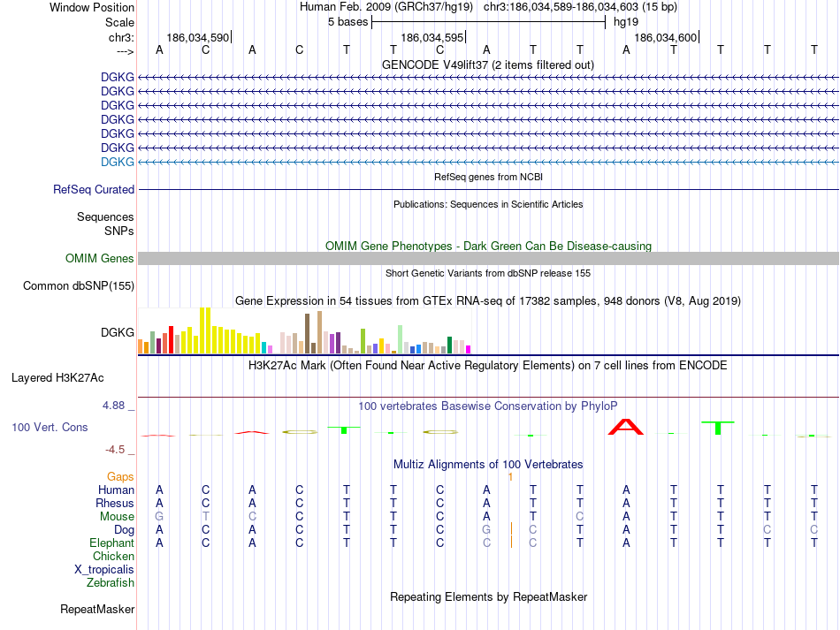Click the faded G in the Dog row
The height and width of the screenshot is (630, 840).
pos(486,530)
